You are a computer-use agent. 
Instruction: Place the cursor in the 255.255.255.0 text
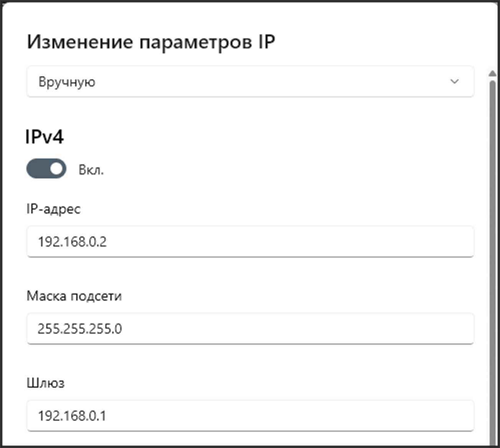[79, 329]
